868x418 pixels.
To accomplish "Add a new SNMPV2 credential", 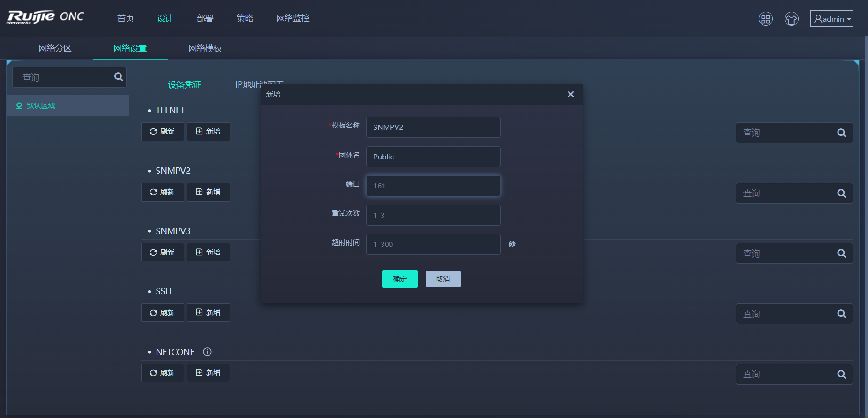I will 208,192.
